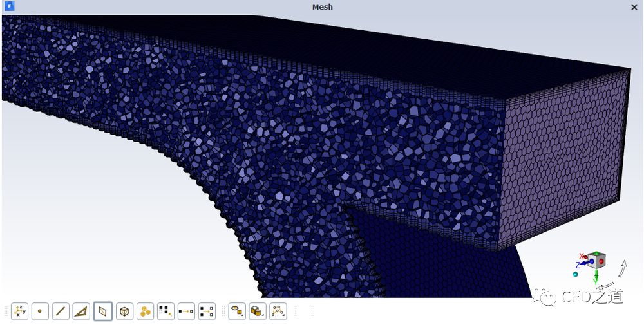Enable the edge line selection filter
Screen dimensions: 644x325
click(61, 311)
